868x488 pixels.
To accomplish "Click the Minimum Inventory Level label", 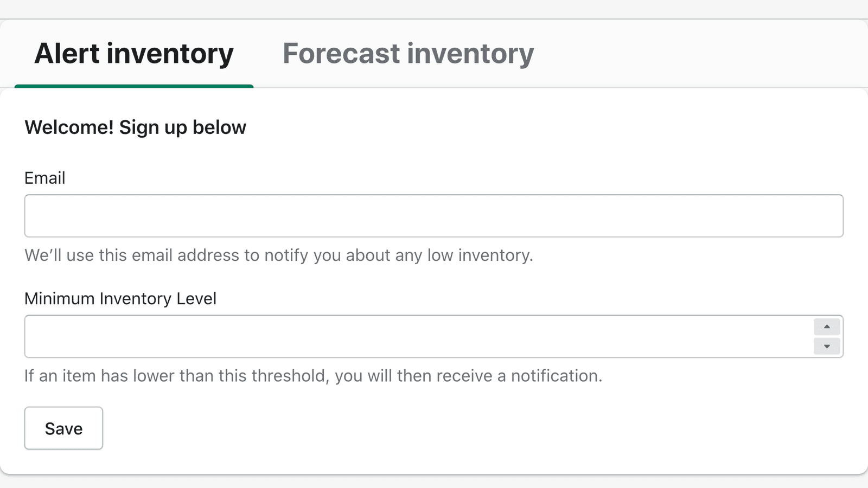I will pos(120,298).
